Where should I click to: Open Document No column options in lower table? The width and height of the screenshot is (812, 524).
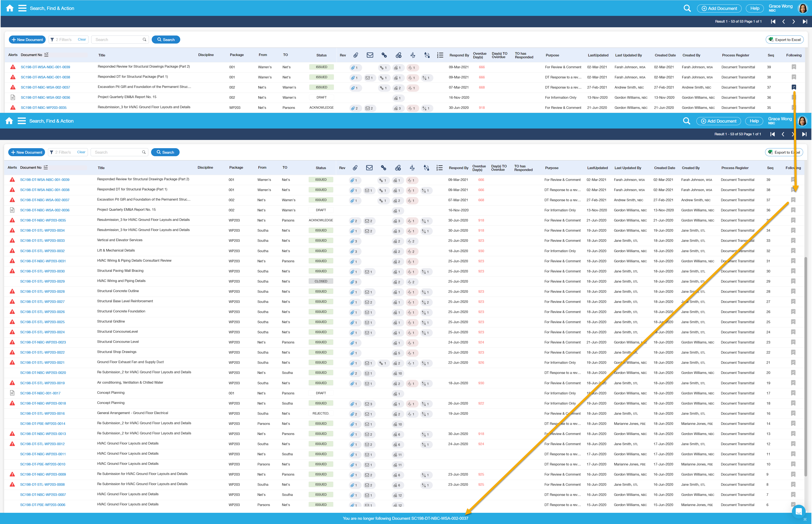(46, 167)
